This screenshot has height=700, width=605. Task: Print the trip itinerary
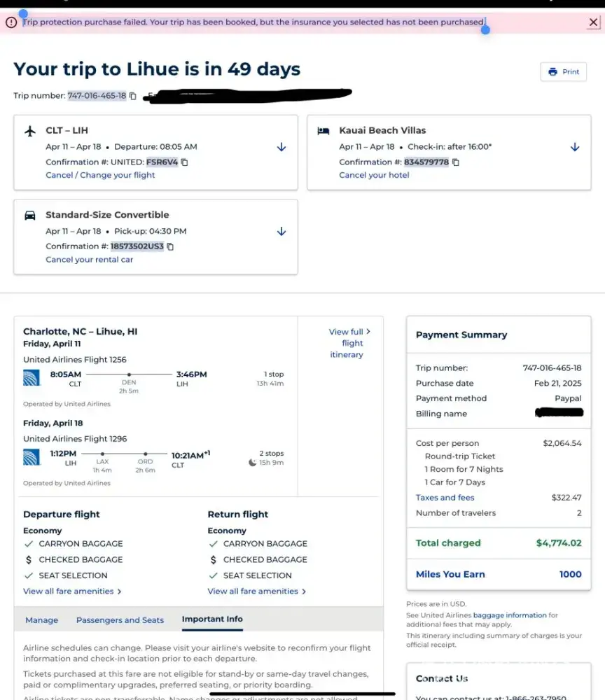(564, 72)
